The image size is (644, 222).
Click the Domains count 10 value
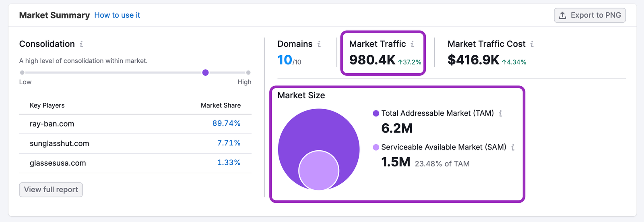pyautogui.click(x=285, y=60)
